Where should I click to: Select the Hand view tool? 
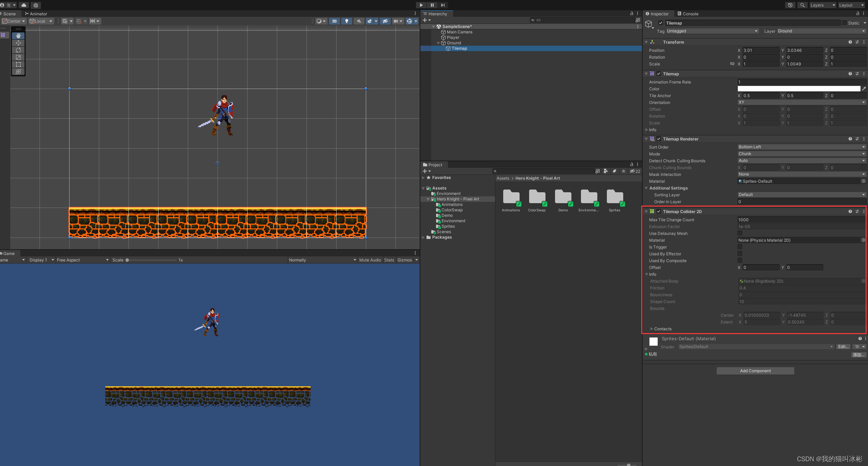pos(18,35)
